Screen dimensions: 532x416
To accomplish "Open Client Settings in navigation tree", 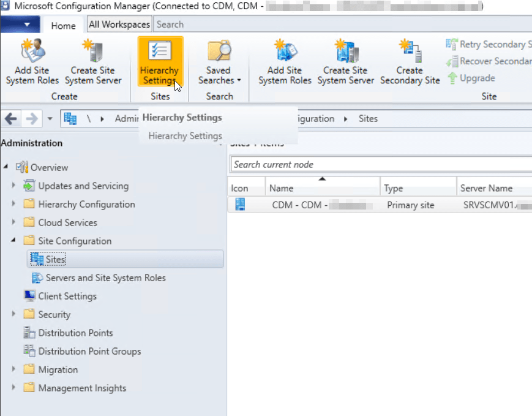I will coord(67,296).
